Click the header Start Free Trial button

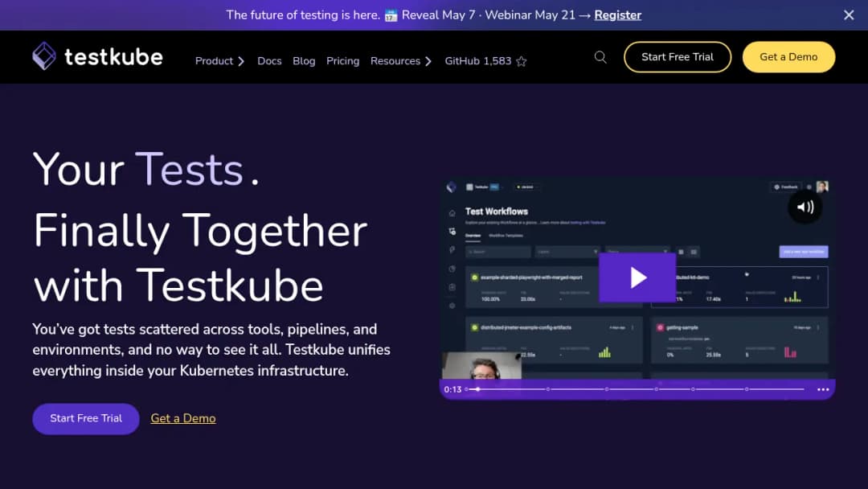(678, 57)
